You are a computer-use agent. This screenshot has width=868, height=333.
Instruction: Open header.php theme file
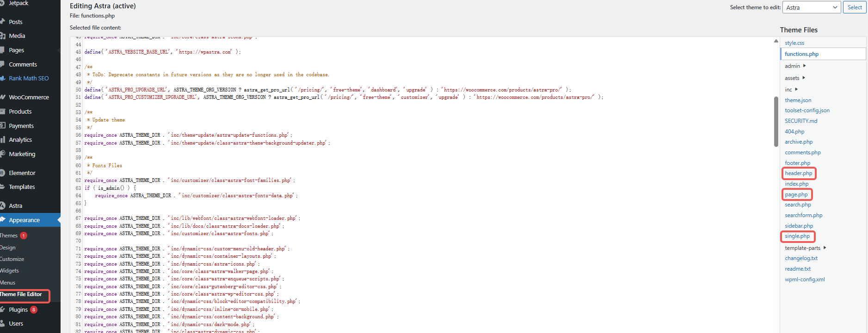798,173
